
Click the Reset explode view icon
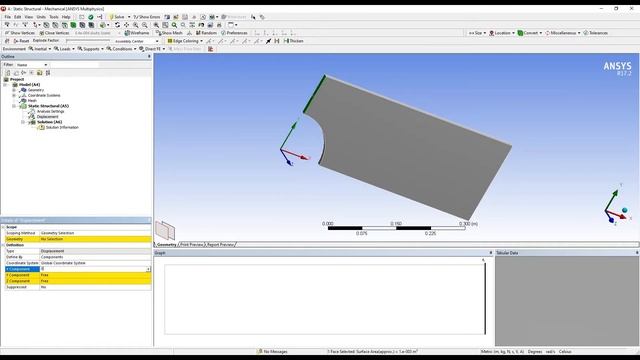click(x=21, y=41)
